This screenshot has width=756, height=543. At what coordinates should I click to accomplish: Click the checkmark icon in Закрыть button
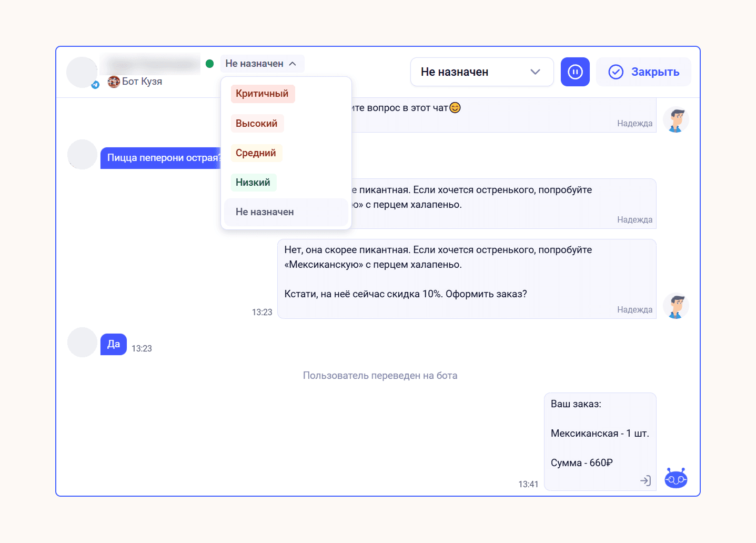click(616, 72)
